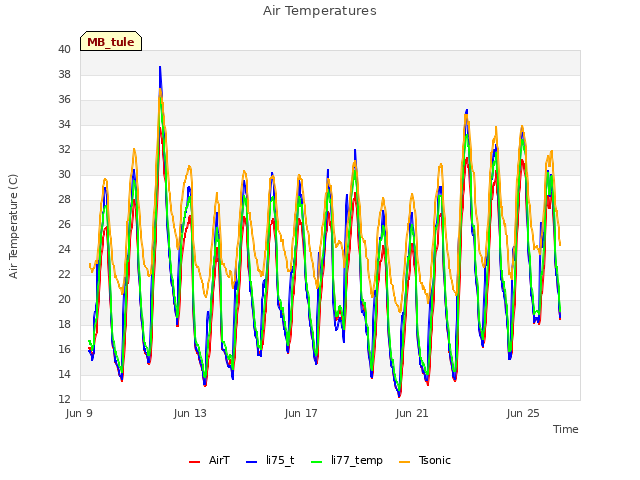The image size is (640, 480).
Task: Click the orange Tsonic legend color marker
Action: 404,462
